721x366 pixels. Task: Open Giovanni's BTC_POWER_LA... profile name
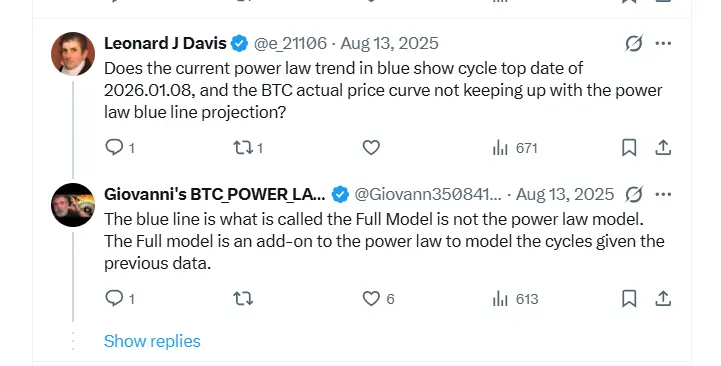click(215, 194)
